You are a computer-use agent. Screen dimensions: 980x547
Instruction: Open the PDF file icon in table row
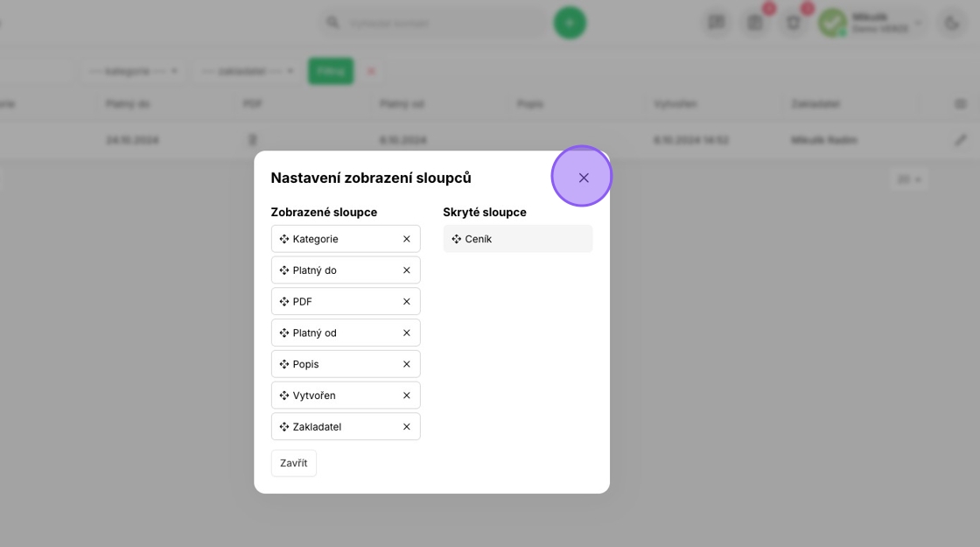click(x=253, y=140)
